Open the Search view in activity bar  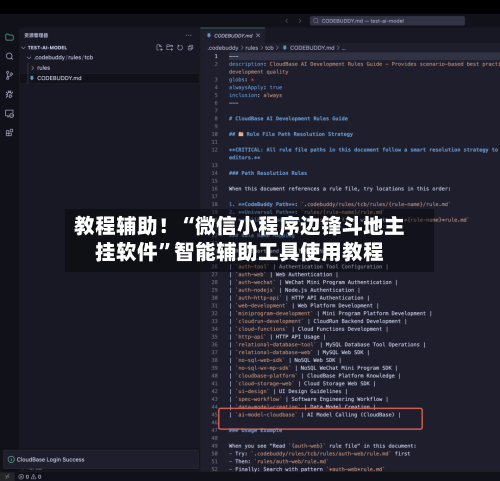pos(9,56)
